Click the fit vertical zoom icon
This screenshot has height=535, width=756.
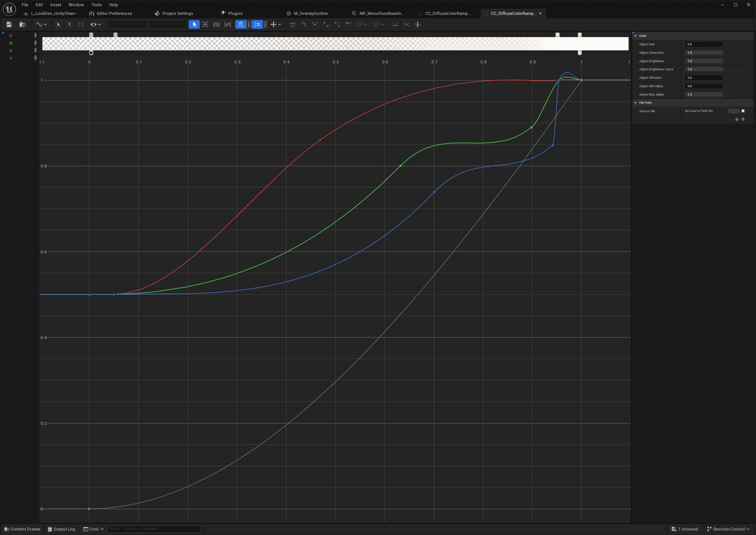pos(81,24)
